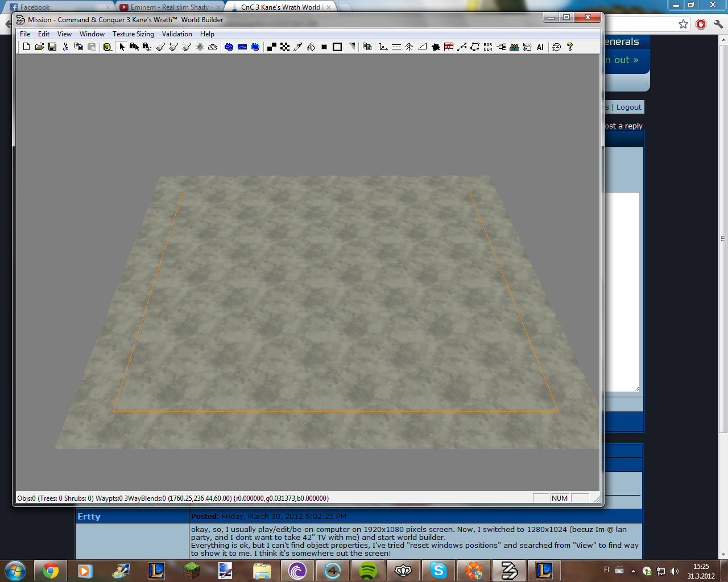Select the tape measure ruler tool
Viewport: 728px width, 582px height.
pos(107,47)
